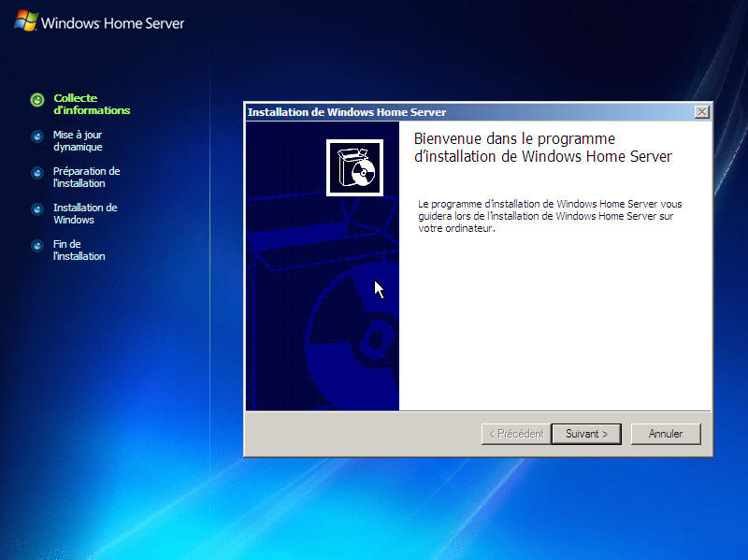Screen dimensions: 748x560
Task: Click the "Mise à jour dynamique" step bullet
Action: coord(37,136)
